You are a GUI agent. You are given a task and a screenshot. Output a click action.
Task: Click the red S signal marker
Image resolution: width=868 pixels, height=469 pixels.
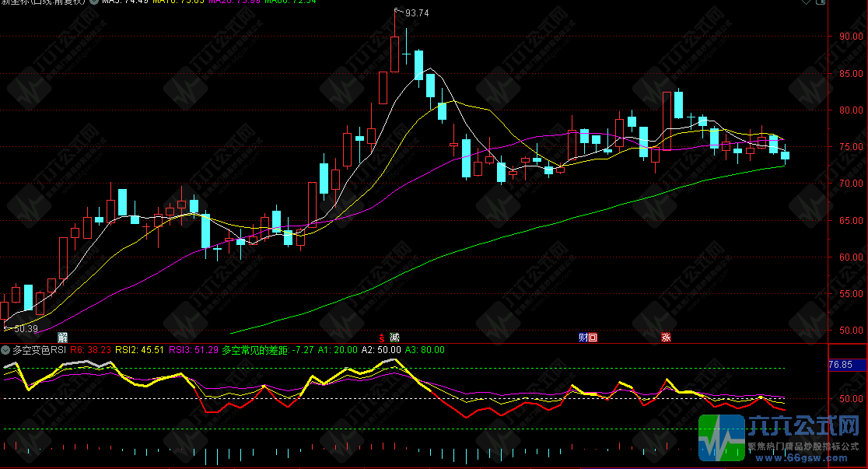[381, 338]
